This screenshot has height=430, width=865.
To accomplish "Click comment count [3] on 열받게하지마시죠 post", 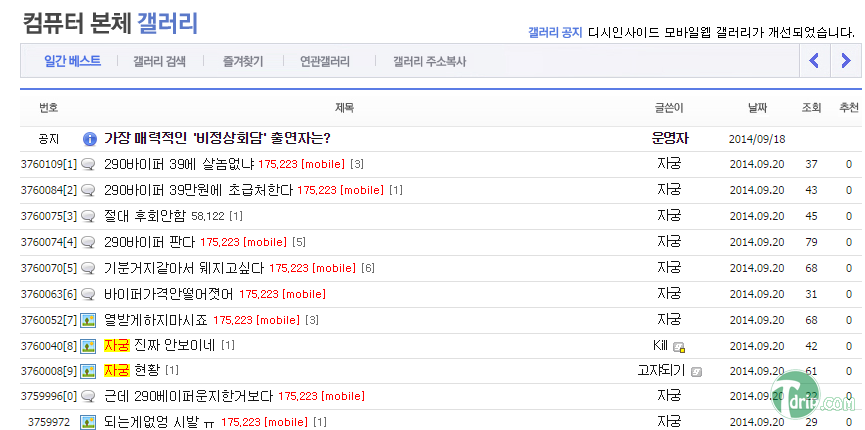I will coord(312,320).
